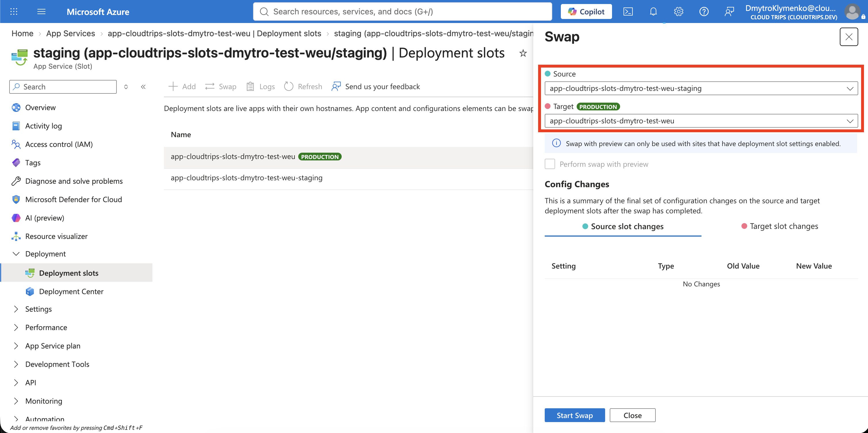The height and width of the screenshot is (433, 868).
Task: Focus the sidebar Search field
Action: click(63, 87)
